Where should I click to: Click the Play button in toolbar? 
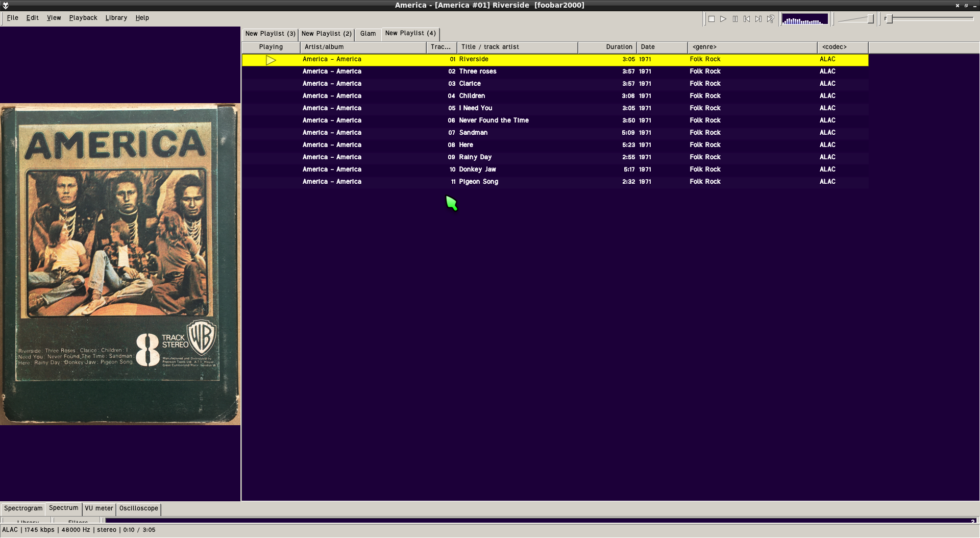point(723,19)
